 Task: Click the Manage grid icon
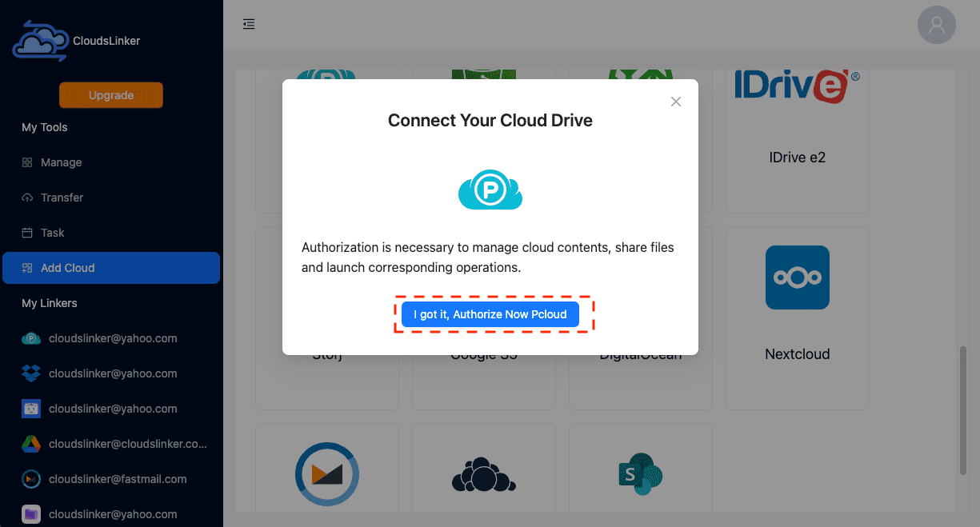click(27, 162)
